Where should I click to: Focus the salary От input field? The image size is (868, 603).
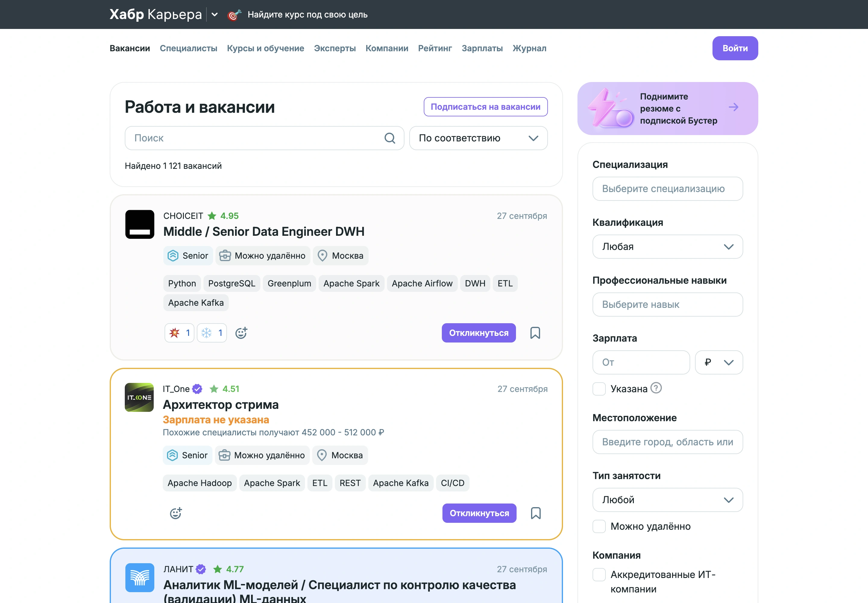pyautogui.click(x=641, y=362)
